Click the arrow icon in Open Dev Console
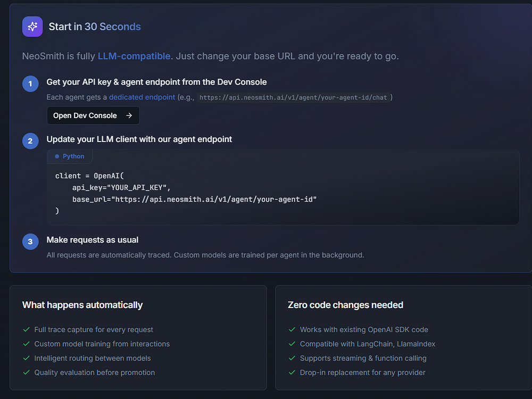 tap(129, 115)
